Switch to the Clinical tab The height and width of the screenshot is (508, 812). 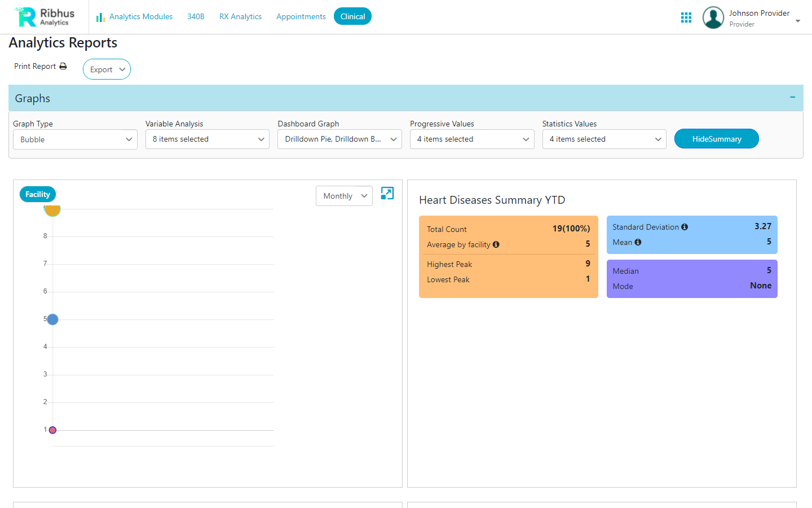(352, 16)
